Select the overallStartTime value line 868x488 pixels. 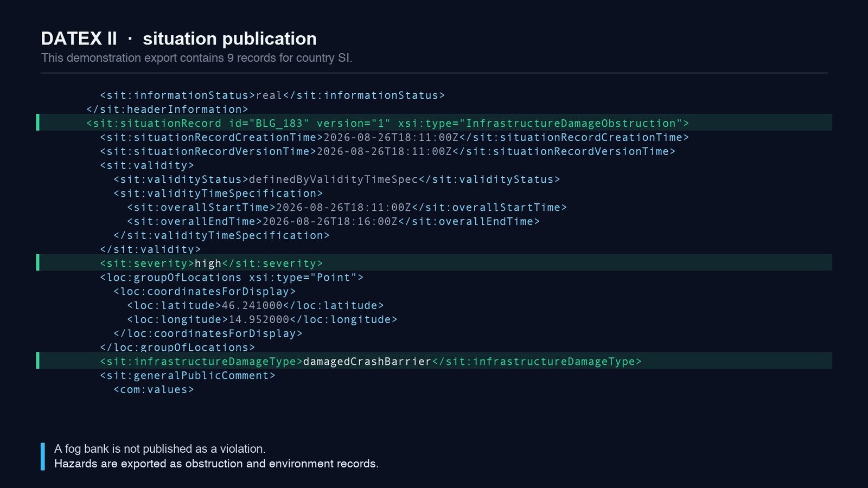[347, 208]
